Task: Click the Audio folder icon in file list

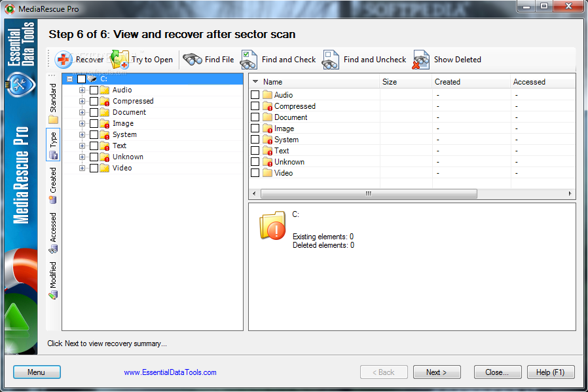Action: coord(267,94)
